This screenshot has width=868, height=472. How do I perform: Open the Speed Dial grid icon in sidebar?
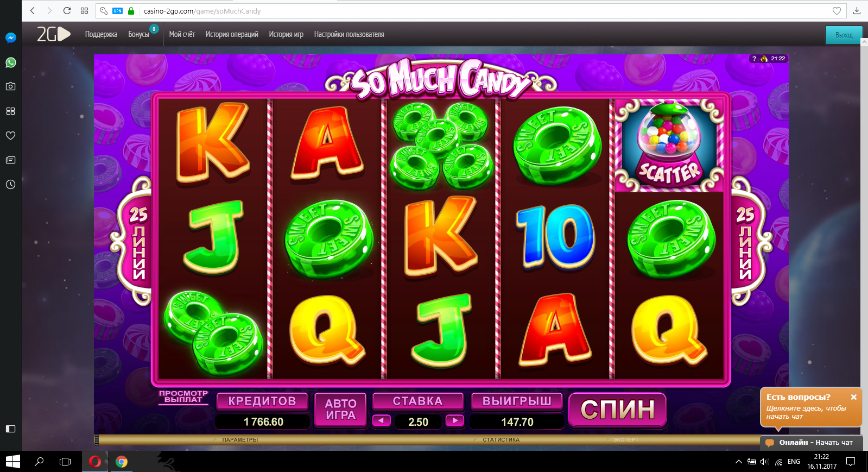click(10, 111)
